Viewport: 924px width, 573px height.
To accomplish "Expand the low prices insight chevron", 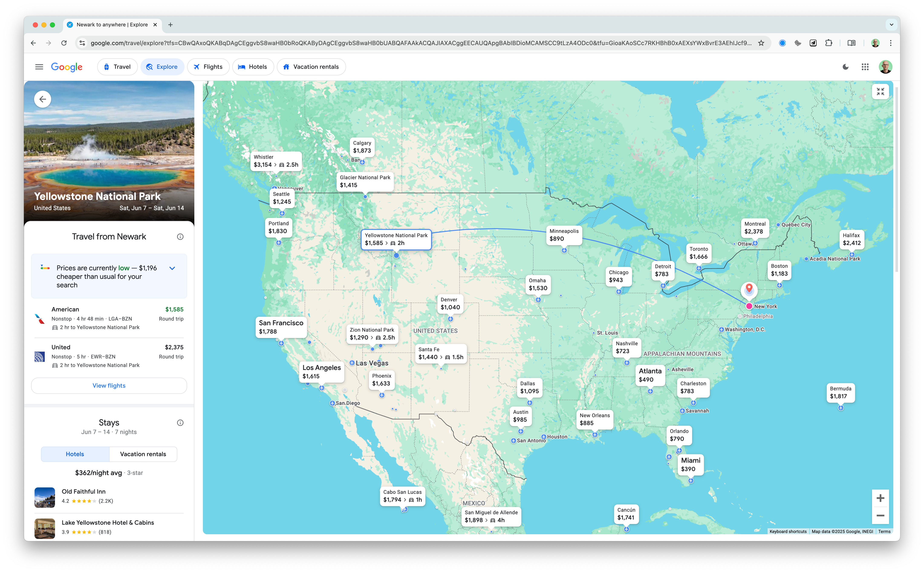I will click(x=172, y=268).
